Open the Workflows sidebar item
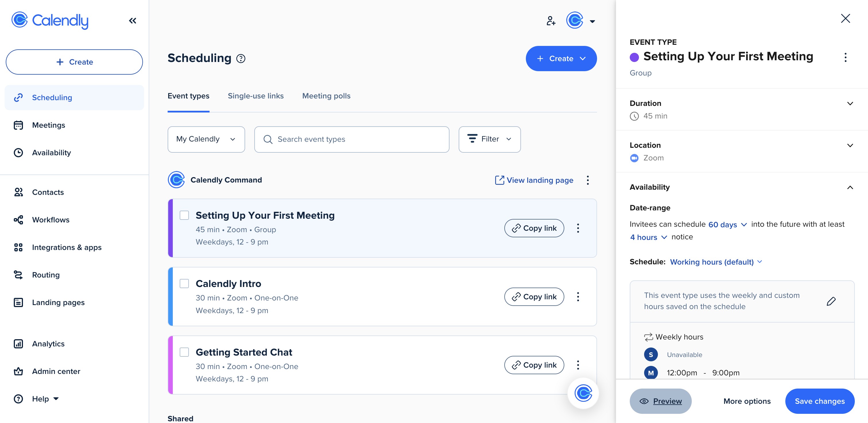 51,220
